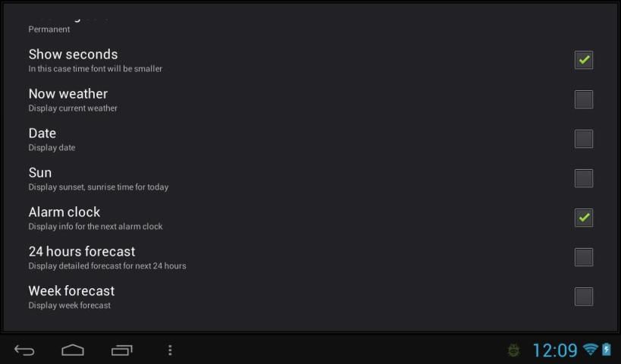Turn on the Week forecast checkbox
621x364 pixels.
point(584,297)
